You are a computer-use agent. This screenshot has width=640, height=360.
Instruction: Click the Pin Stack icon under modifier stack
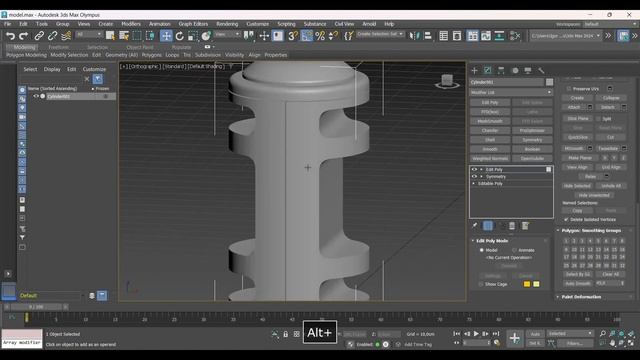(x=475, y=226)
